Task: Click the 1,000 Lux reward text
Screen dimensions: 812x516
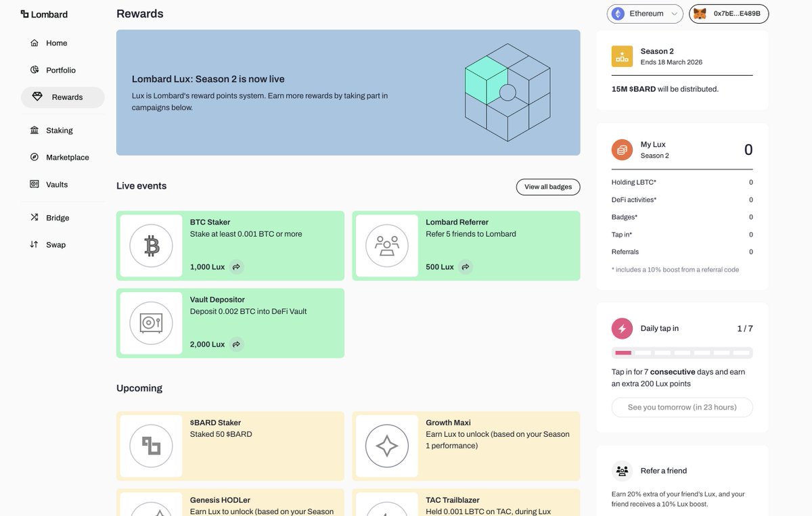Action: pyautogui.click(x=207, y=267)
